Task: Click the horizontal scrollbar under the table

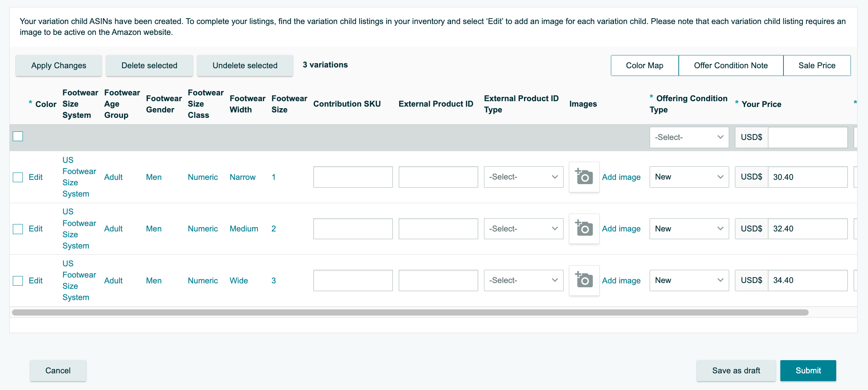Action: [x=410, y=312]
